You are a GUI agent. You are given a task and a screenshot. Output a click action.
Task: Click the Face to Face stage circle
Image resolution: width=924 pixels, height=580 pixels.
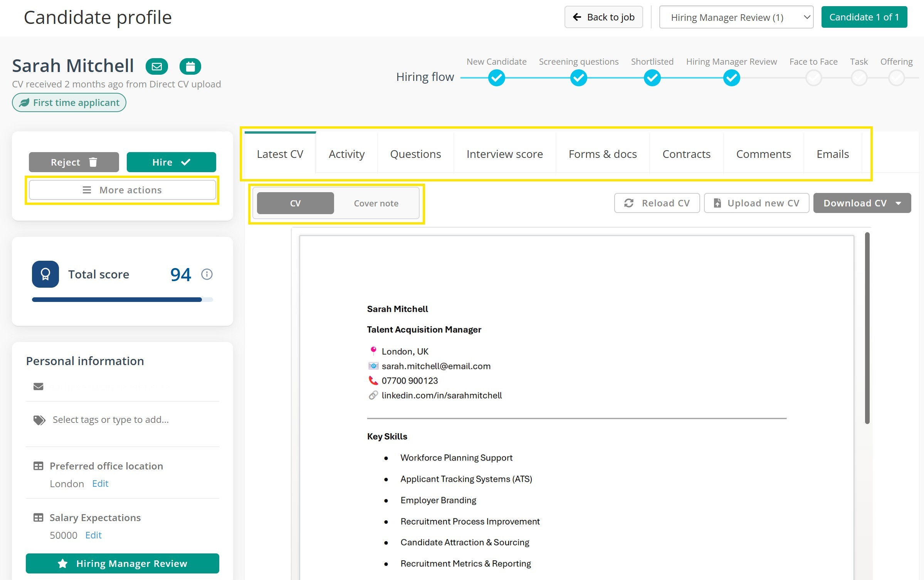click(814, 78)
